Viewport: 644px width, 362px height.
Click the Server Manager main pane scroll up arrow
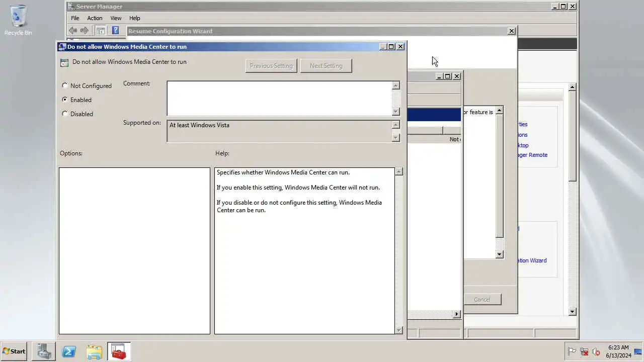pyautogui.click(x=572, y=87)
